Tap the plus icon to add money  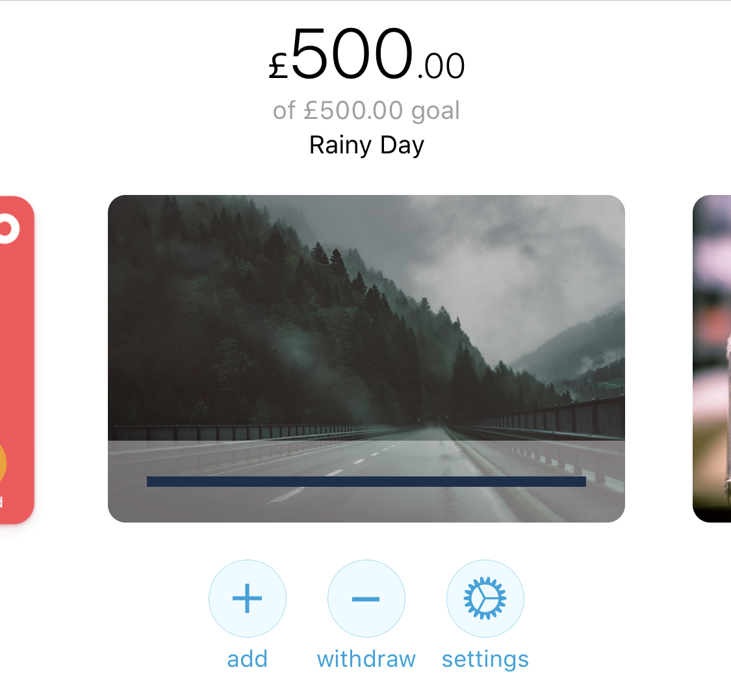pos(247,599)
